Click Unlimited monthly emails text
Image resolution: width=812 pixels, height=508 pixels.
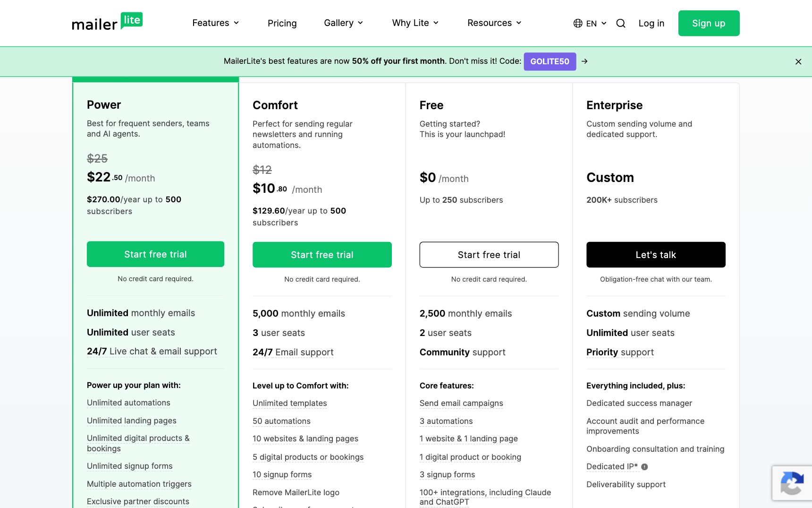point(141,313)
